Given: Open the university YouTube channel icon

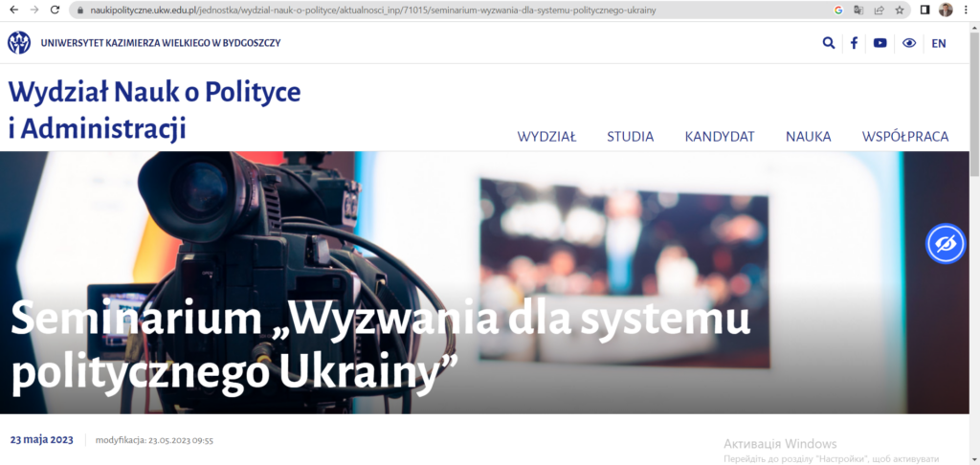Looking at the screenshot, I should pos(880,43).
